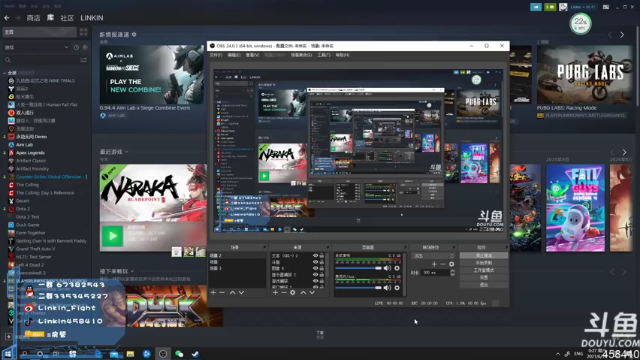
Task: Mute the first audio mixer channel speaker
Action: tap(387, 268)
